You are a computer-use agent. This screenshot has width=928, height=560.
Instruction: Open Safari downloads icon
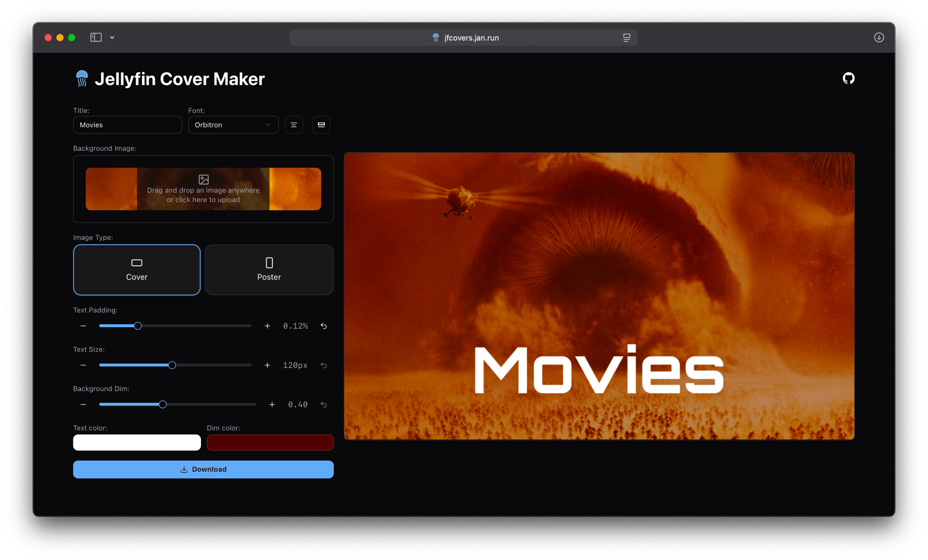(879, 38)
